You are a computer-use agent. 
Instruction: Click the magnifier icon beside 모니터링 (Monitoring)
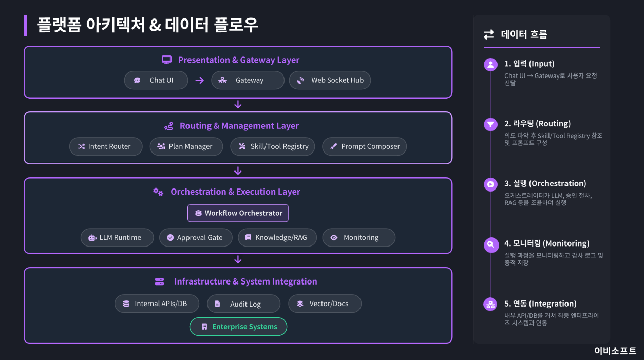pyautogui.click(x=490, y=244)
